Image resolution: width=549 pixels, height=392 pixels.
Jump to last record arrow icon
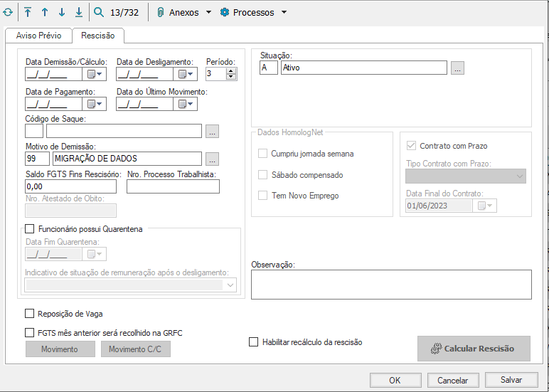pyautogui.click(x=78, y=13)
